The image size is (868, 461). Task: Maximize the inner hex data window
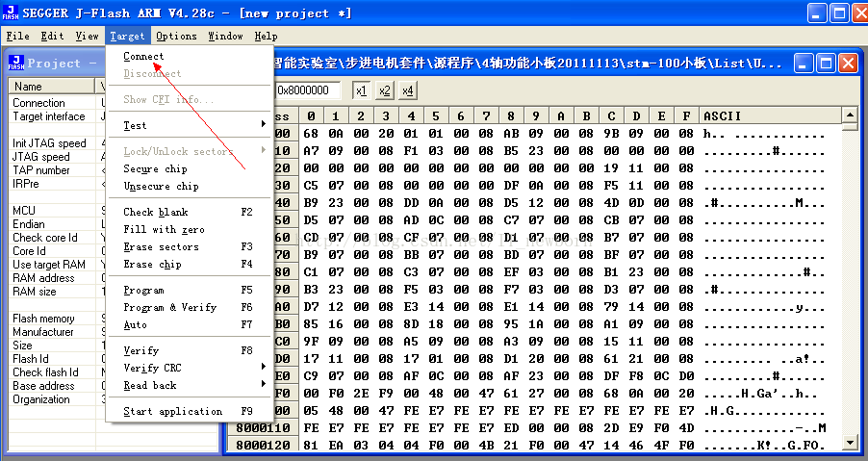(x=826, y=63)
